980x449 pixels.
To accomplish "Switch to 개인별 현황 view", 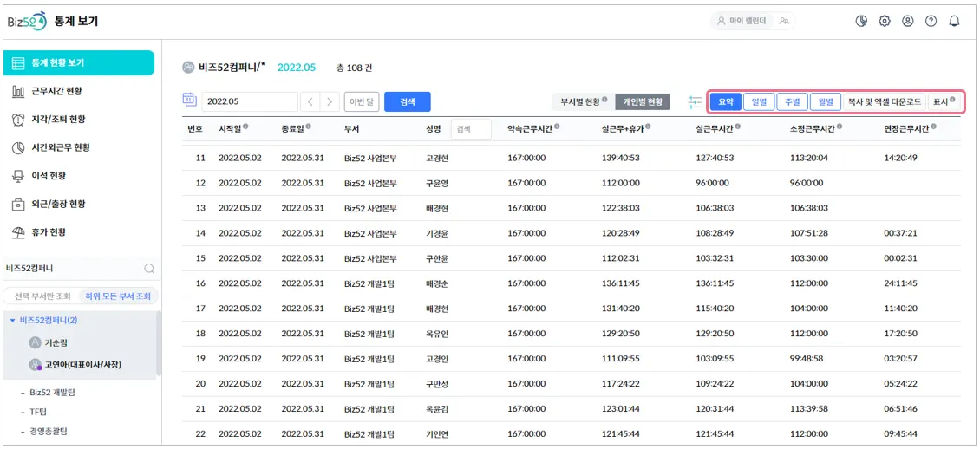I will 643,101.
